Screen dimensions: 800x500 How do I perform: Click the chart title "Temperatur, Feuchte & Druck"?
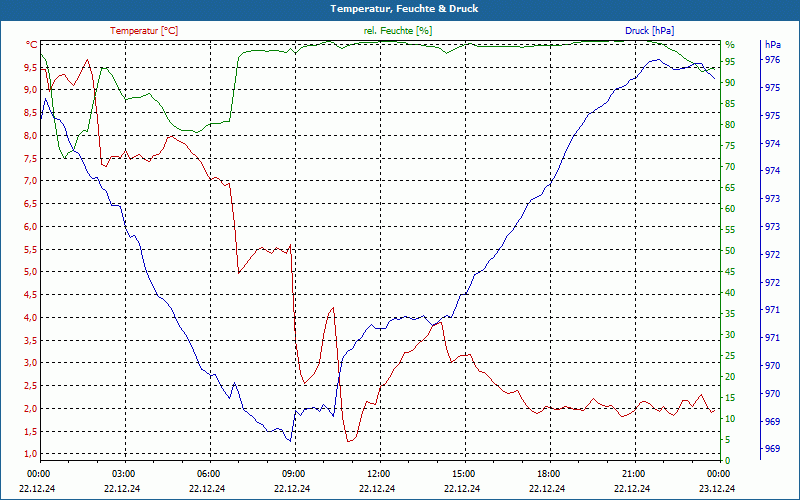(x=404, y=9)
